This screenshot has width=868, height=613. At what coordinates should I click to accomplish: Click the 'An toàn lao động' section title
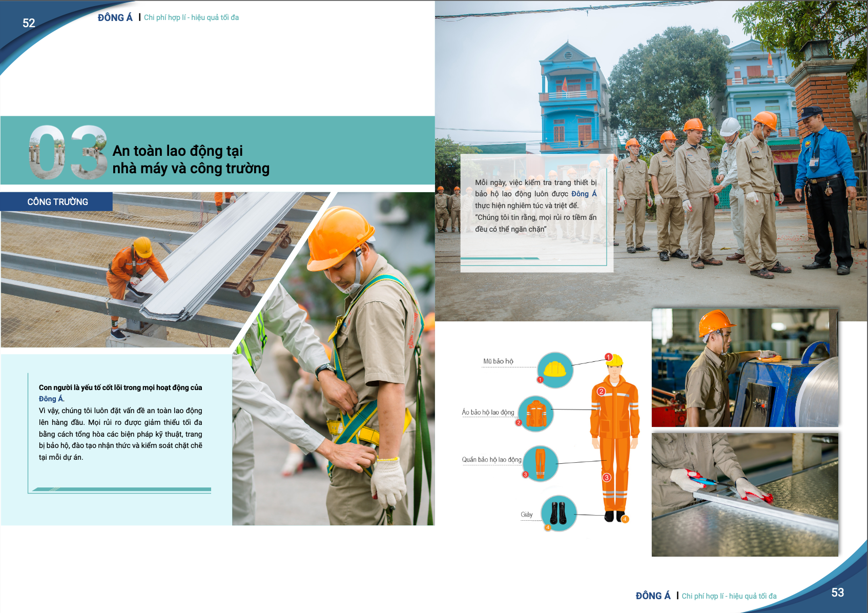(x=191, y=159)
